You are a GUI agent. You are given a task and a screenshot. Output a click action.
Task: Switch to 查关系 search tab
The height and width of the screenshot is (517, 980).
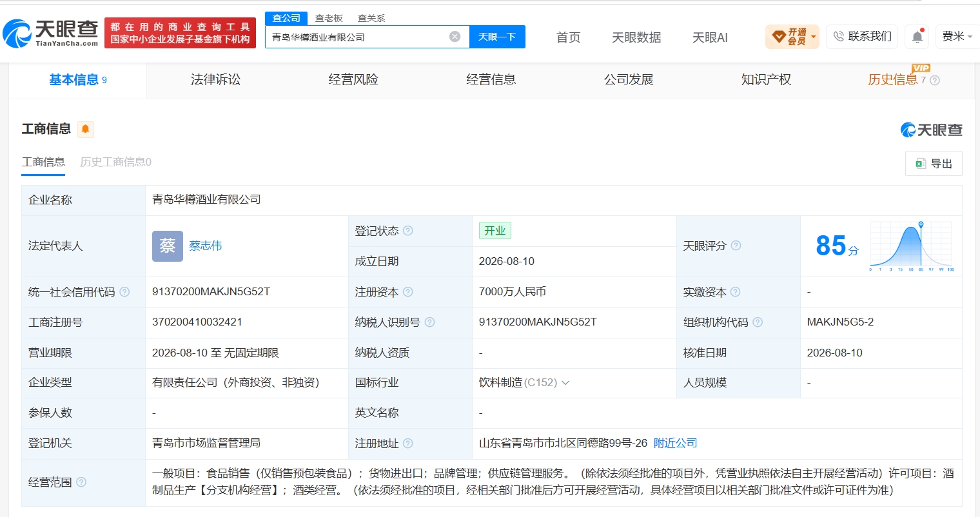tap(371, 18)
